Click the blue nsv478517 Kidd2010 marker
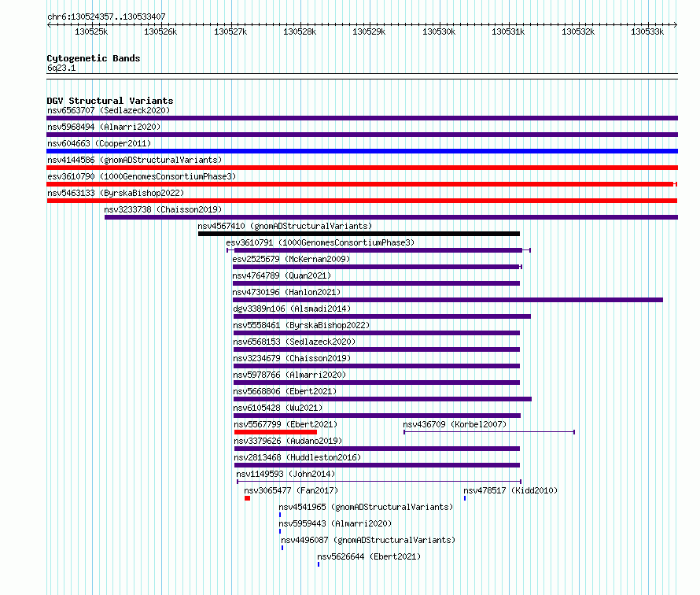 (465, 498)
